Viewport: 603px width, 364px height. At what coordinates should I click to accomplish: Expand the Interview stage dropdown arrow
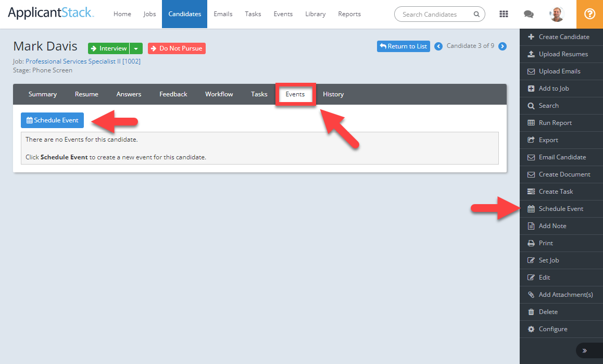click(136, 48)
